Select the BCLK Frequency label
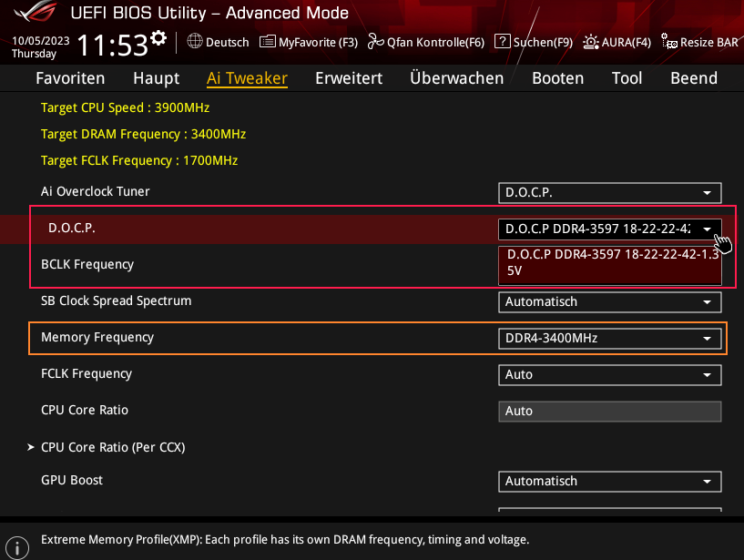The width and height of the screenshot is (744, 560). (x=87, y=264)
